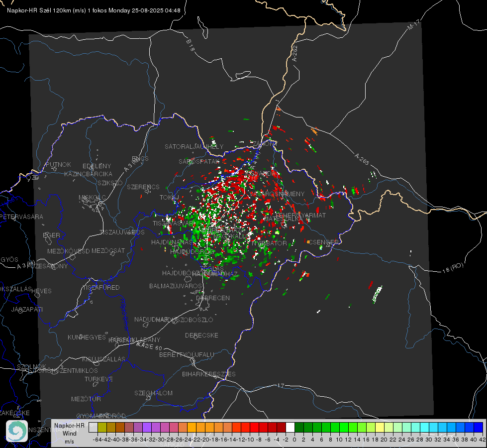Click the map title with timestamp 04:48
Viewport: 487px width, 448px height.
click(x=94, y=10)
